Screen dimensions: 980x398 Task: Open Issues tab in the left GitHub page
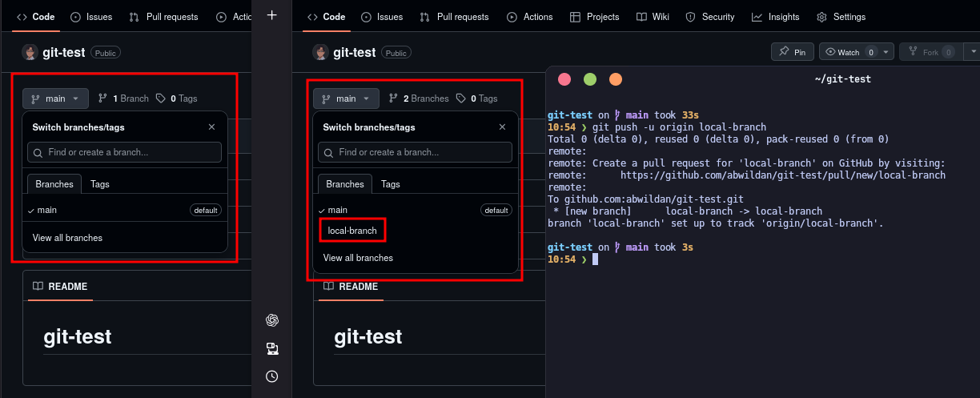(x=91, y=17)
